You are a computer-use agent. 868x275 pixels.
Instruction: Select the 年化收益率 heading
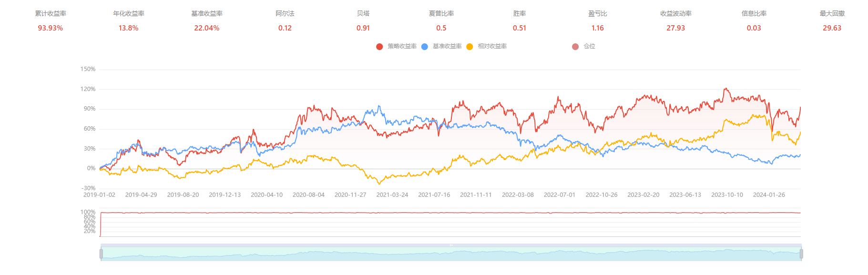coord(129,13)
